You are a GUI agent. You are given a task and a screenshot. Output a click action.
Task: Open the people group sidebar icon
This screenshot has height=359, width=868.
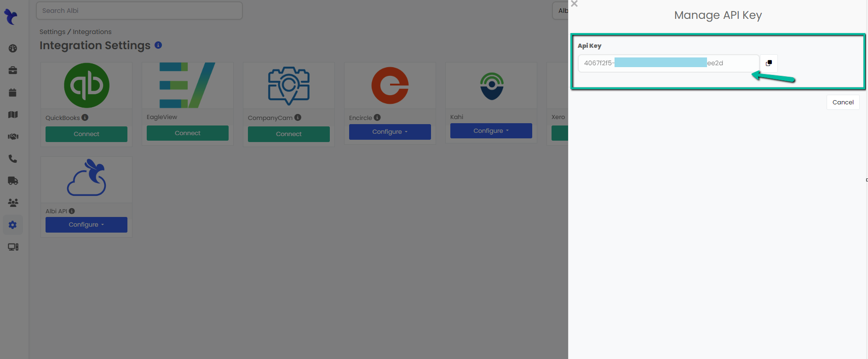coord(13,203)
